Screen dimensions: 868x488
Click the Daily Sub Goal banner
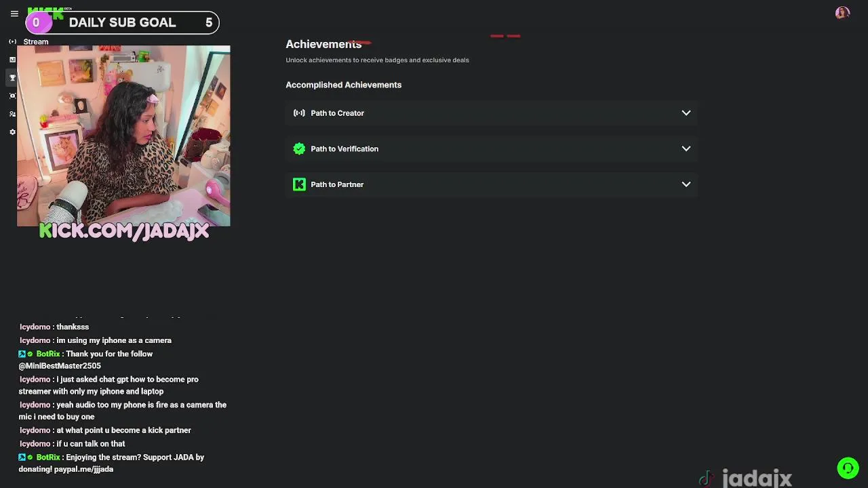123,22
